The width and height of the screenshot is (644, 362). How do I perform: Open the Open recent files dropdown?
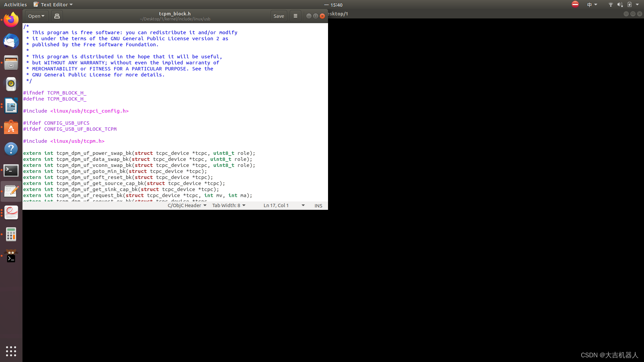[x=36, y=16]
